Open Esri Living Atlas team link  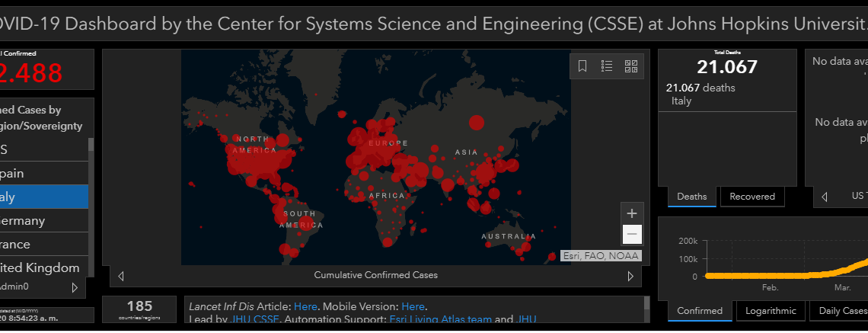coord(441,319)
